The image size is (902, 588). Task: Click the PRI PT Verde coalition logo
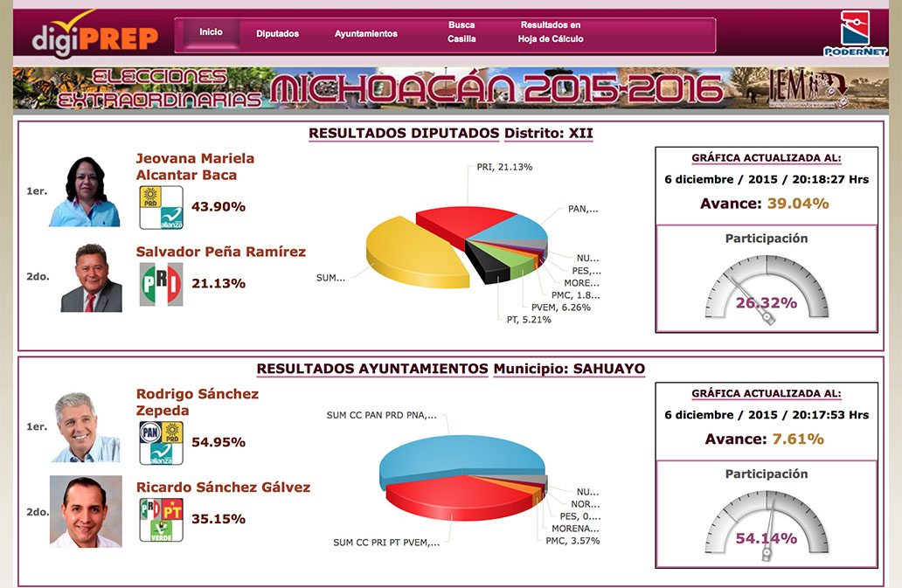(161, 519)
